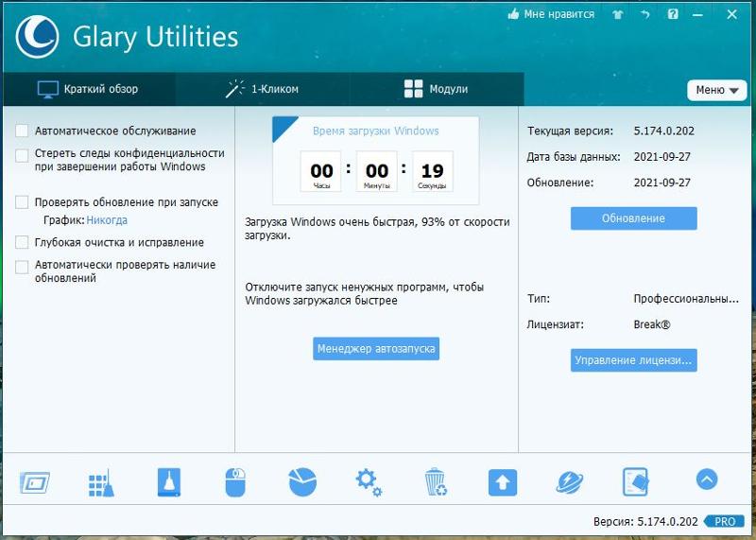Click the mouse-shaped context menu manager icon
The image size is (756, 540).
point(235,482)
